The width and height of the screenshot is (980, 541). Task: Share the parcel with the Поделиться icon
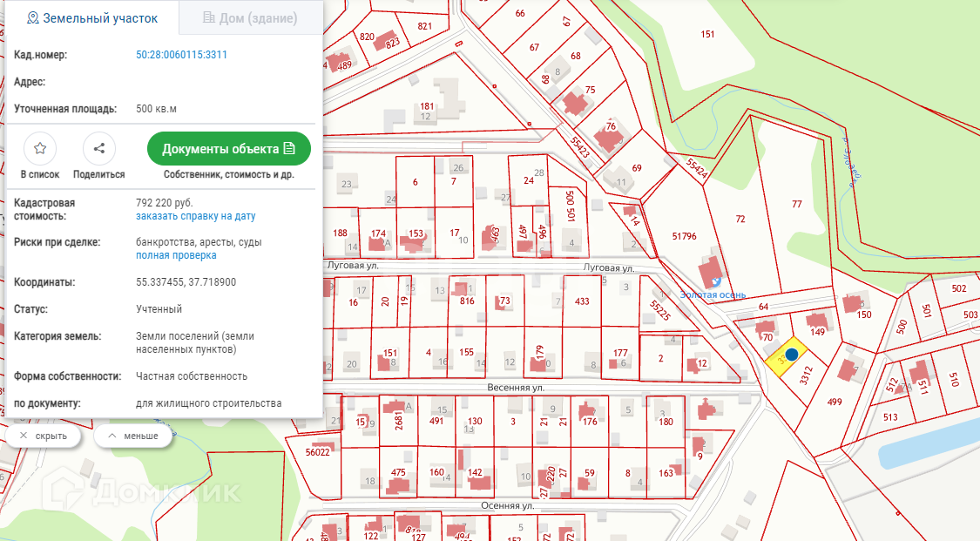[98, 148]
